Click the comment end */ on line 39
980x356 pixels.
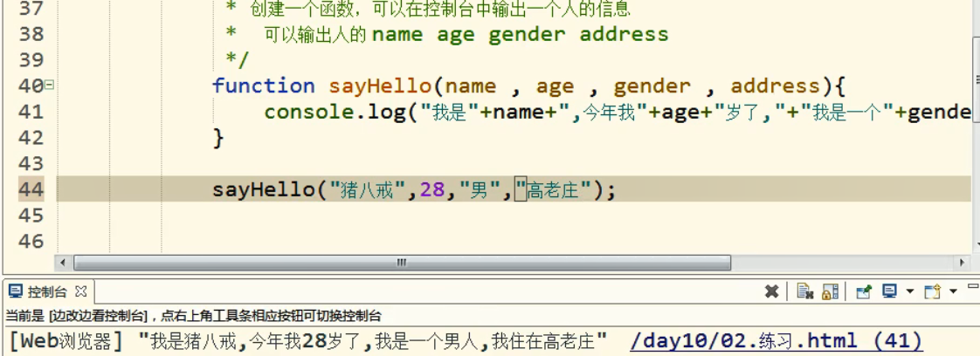coord(238,59)
